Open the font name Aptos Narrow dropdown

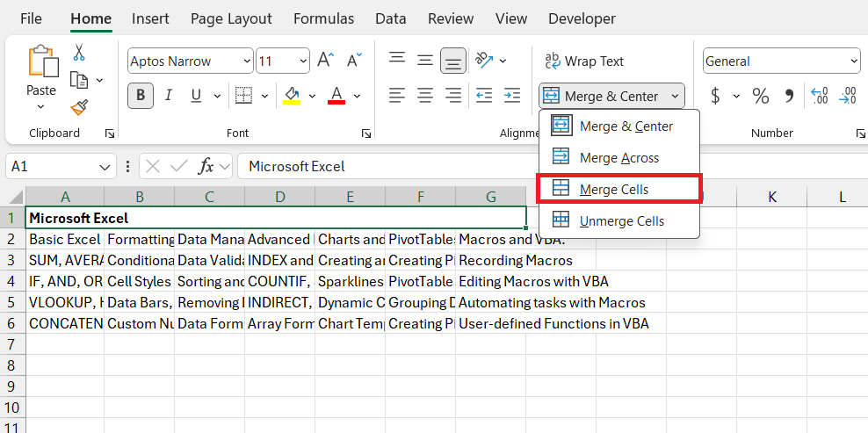point(247,61)
